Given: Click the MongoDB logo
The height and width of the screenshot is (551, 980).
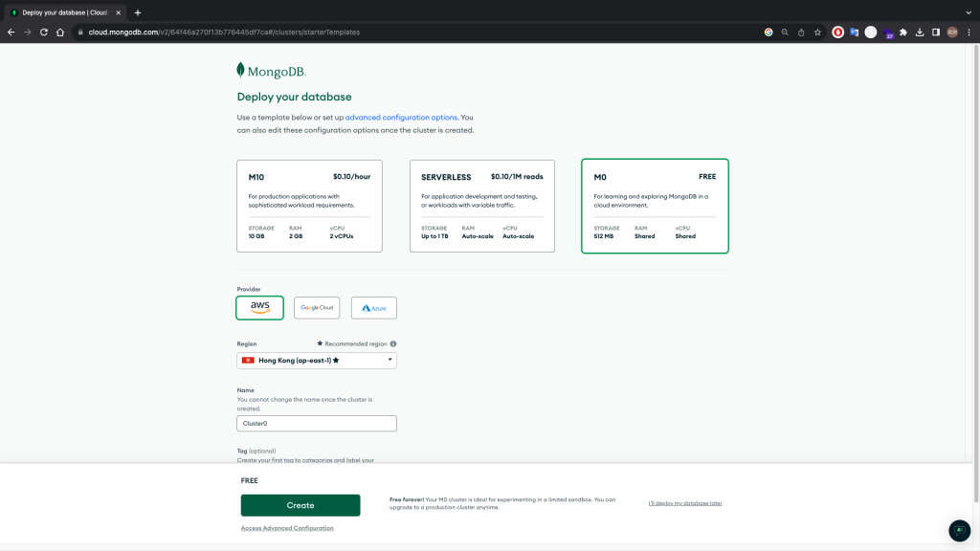Looking at the screenshot, I should pyautogui.click(x=271, y=71).
